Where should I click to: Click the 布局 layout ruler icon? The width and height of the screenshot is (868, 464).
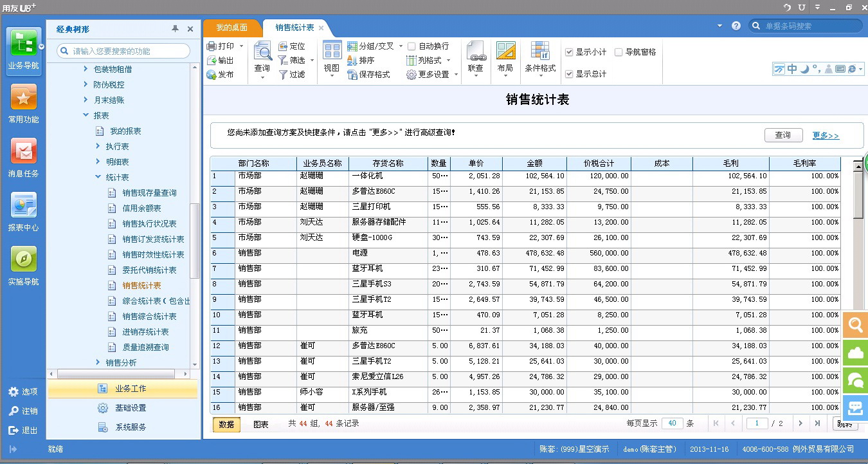click(505, 51)
